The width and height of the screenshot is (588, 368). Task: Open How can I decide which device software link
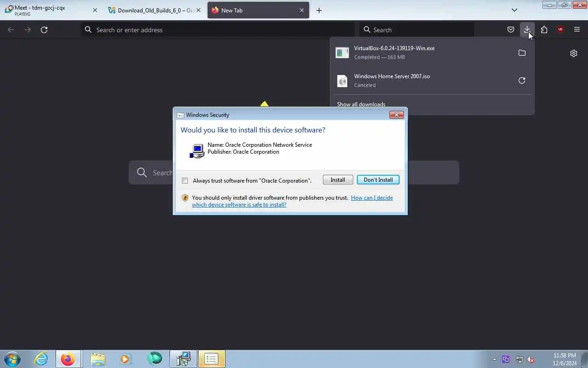pyautogui.click(x=292, y=201)
